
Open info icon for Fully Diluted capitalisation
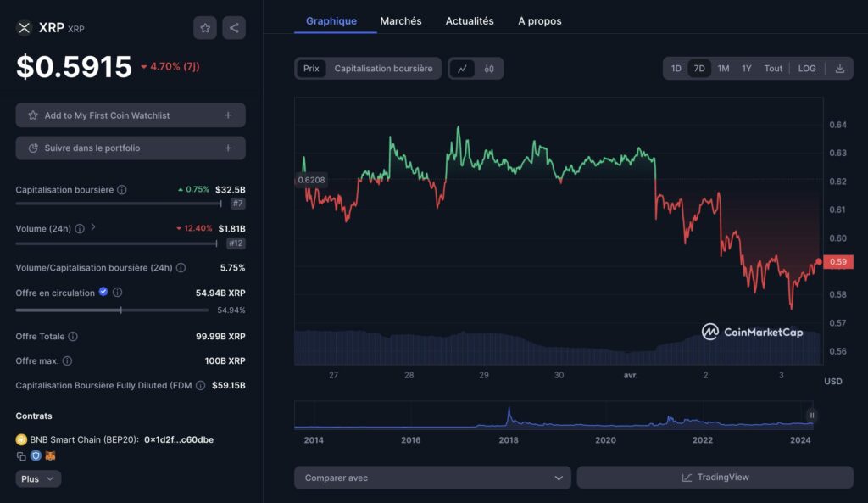pos(200,385)
